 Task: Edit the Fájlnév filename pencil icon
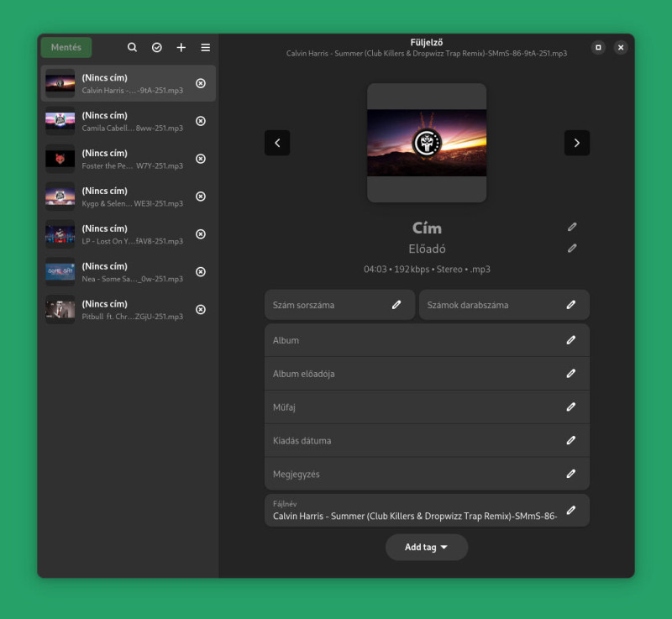(571, 510)
